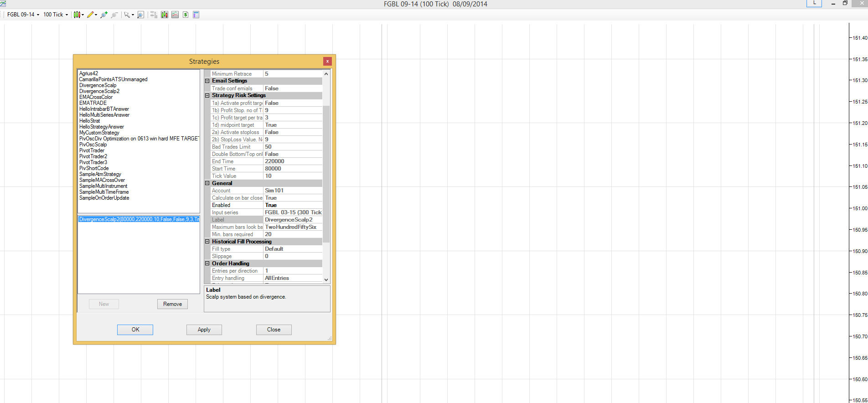Click the Min. bars required value 20
Screen dimensions: 868x403
[x=293, y=234]
